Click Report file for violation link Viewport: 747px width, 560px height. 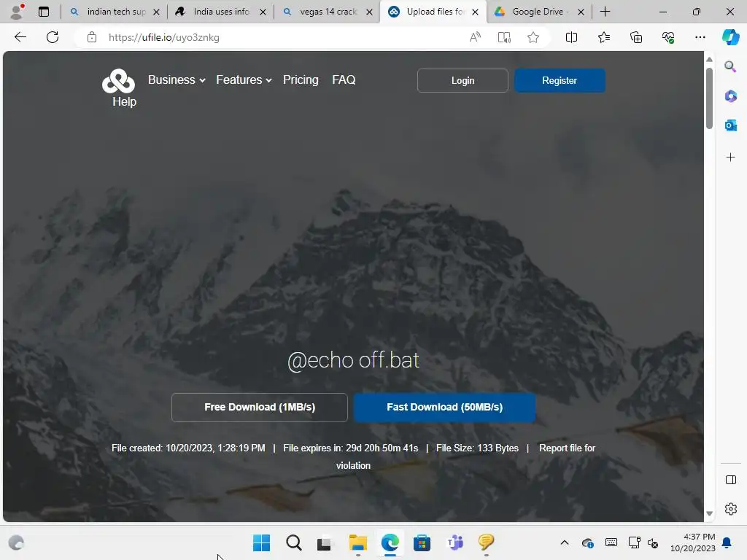click(x=567, y=448)
